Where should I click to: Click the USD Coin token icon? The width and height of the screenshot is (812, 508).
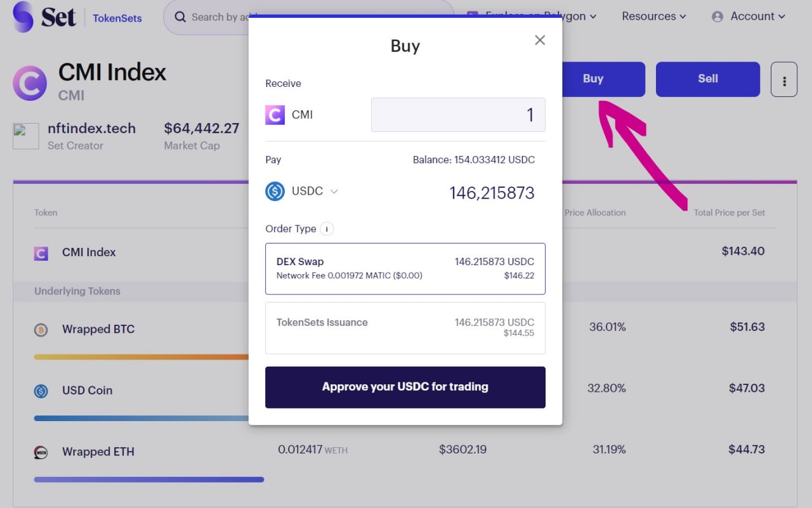coord(41,391)
